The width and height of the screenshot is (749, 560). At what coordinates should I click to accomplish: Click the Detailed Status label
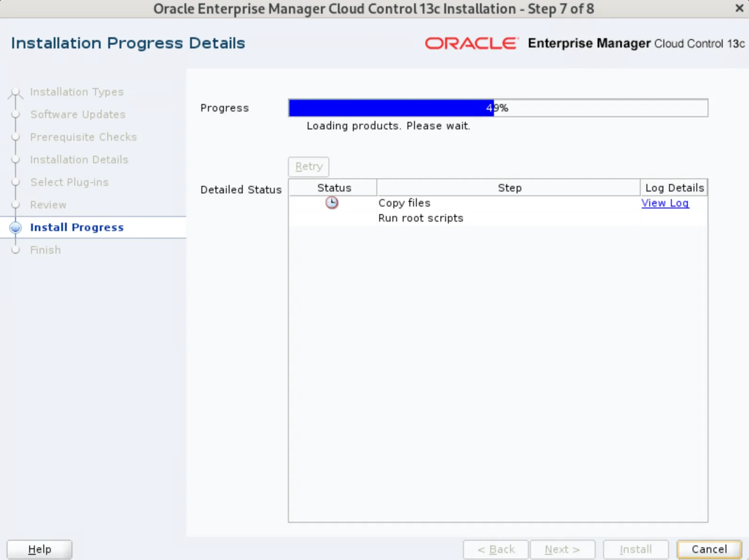241,190
